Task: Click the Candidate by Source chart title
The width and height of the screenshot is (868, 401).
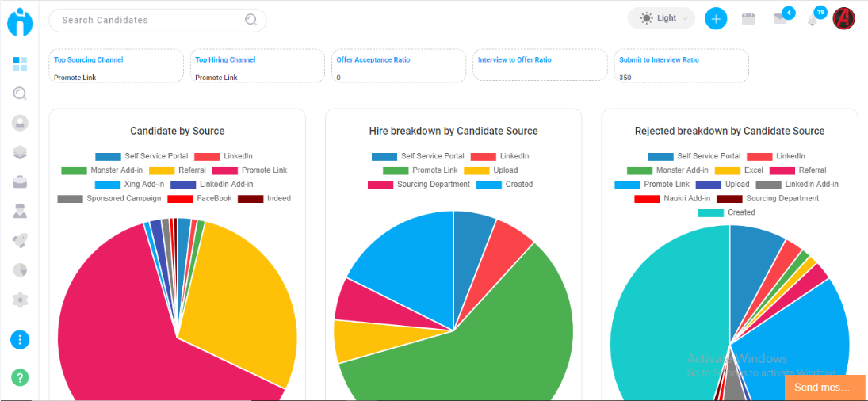Action: click(177, 131)
